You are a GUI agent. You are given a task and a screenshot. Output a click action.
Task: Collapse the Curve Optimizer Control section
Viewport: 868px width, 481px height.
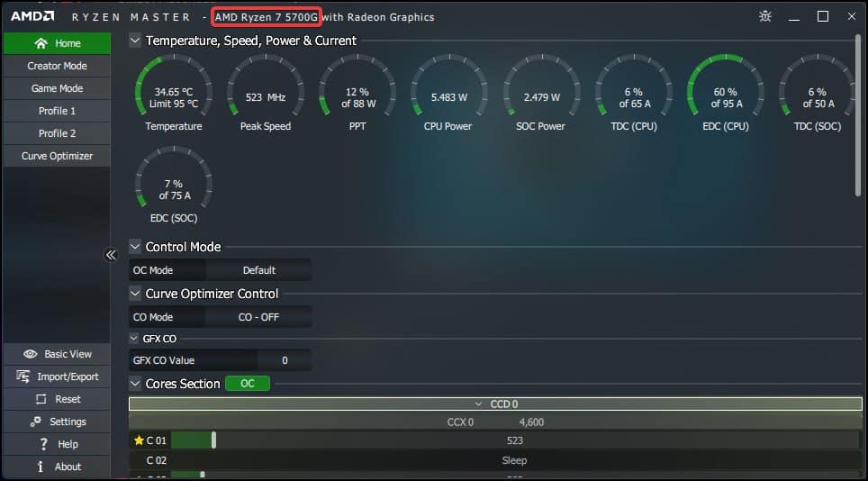[x=135, y=294]
